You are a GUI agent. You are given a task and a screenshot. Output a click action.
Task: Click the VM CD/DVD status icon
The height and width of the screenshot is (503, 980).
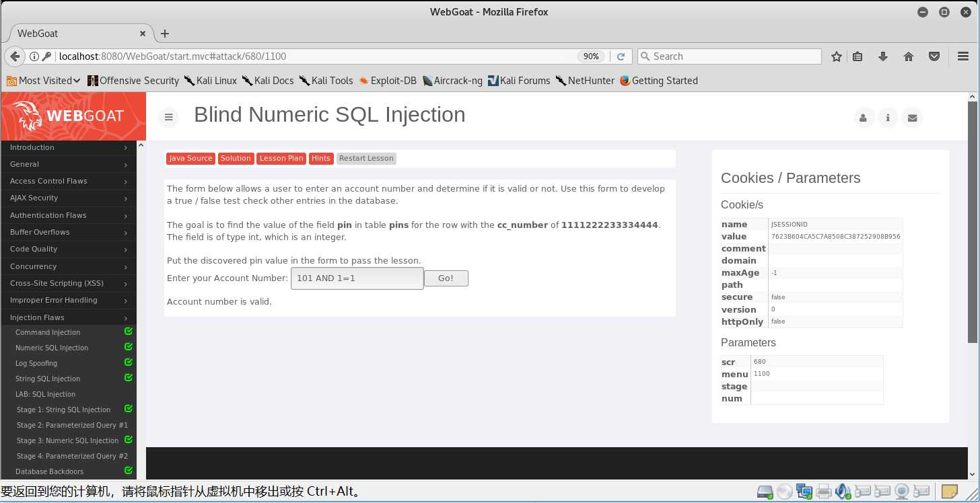coord(784,492)
